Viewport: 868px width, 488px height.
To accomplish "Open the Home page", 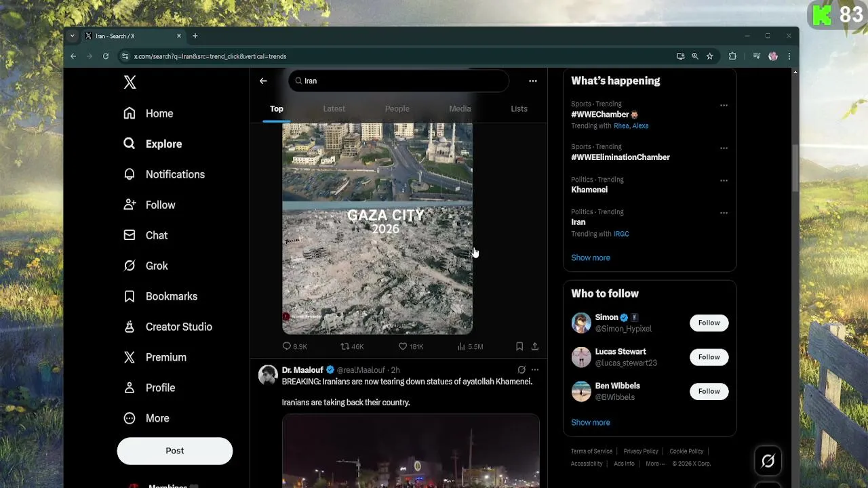I will 149,113.
